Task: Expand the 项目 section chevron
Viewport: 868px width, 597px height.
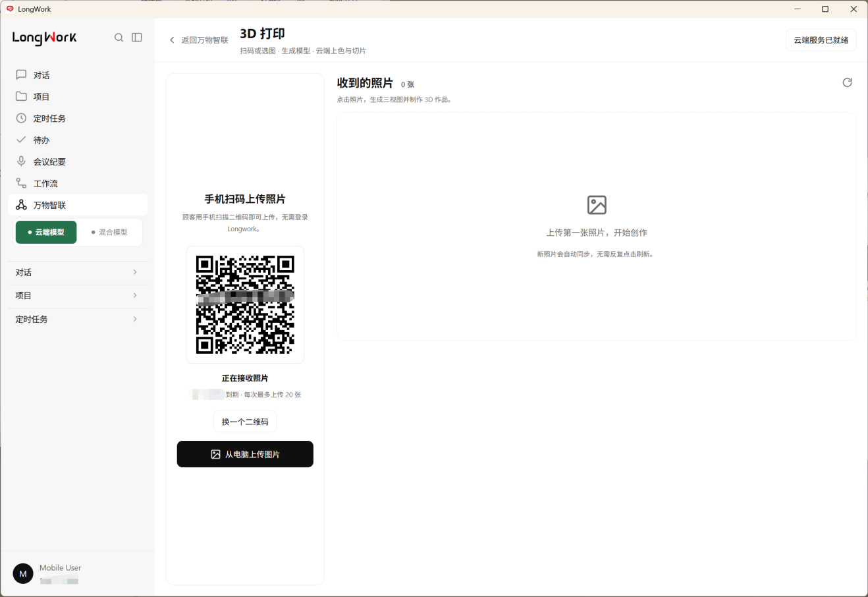Action: point(135,295)
